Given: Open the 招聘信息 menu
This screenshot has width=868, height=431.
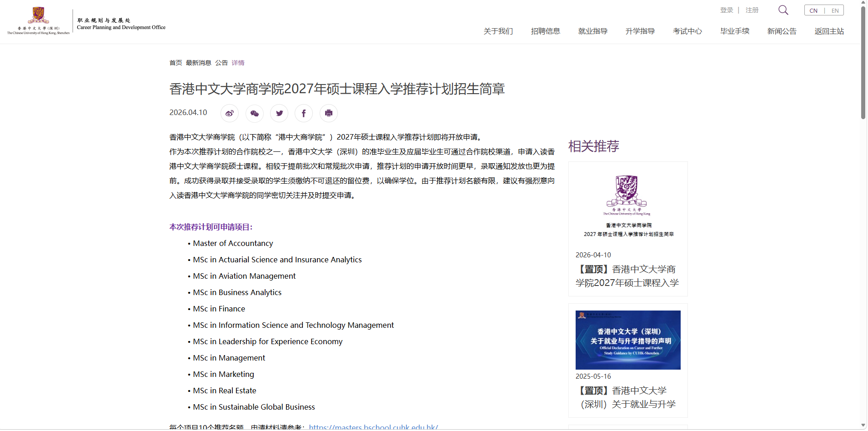Looking at the screenshot, I should click(545, 31).
